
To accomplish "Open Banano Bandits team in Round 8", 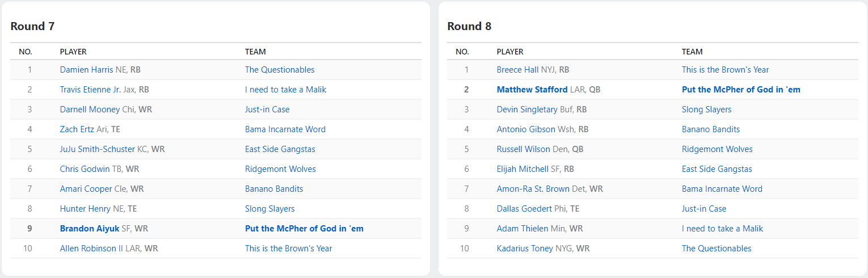I will [711, 129].
